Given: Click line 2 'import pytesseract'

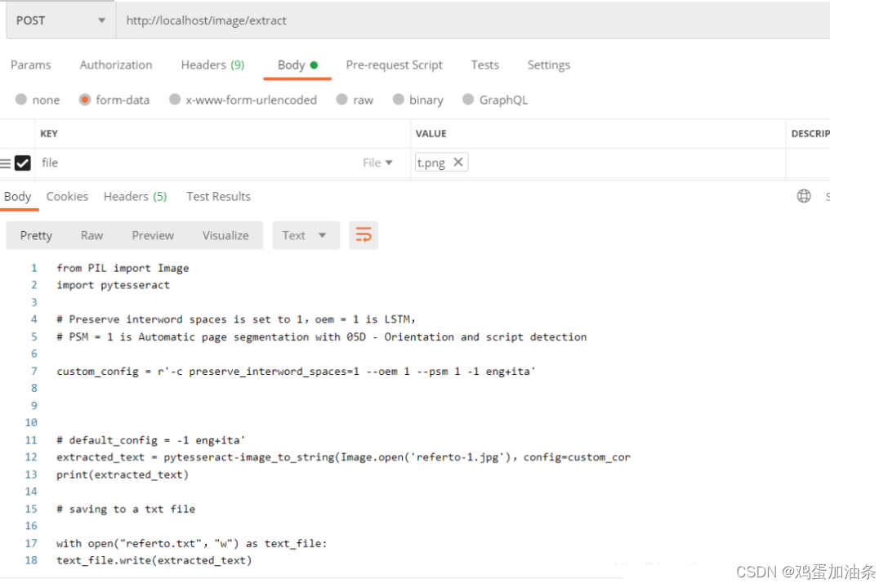Looking at the screenshot, I should pos(114,285).
